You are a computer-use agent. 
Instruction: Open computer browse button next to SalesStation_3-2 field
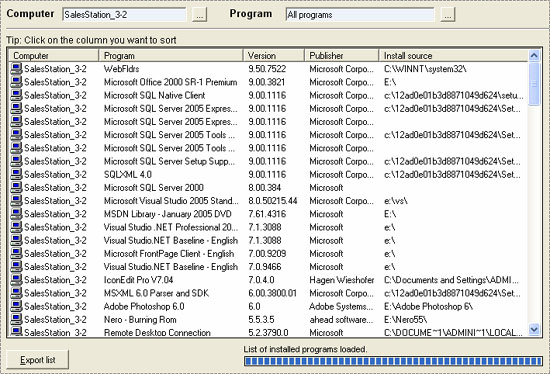point(200,15)
